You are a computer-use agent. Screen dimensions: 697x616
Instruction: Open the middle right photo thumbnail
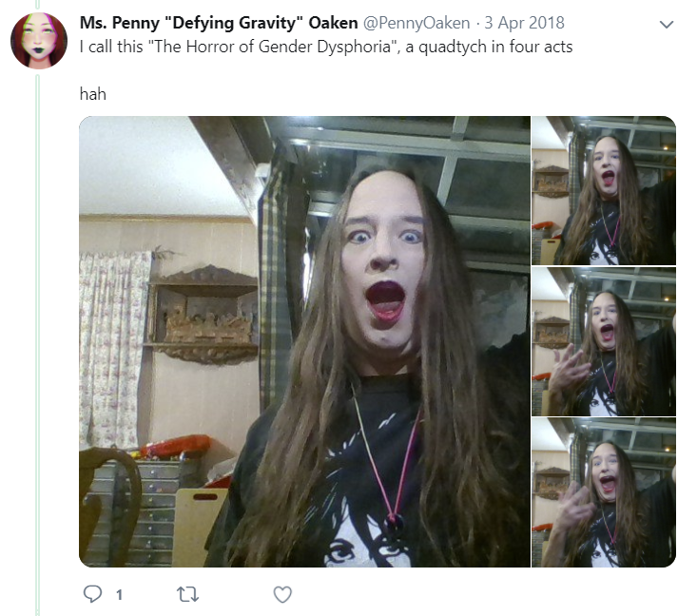604,341
